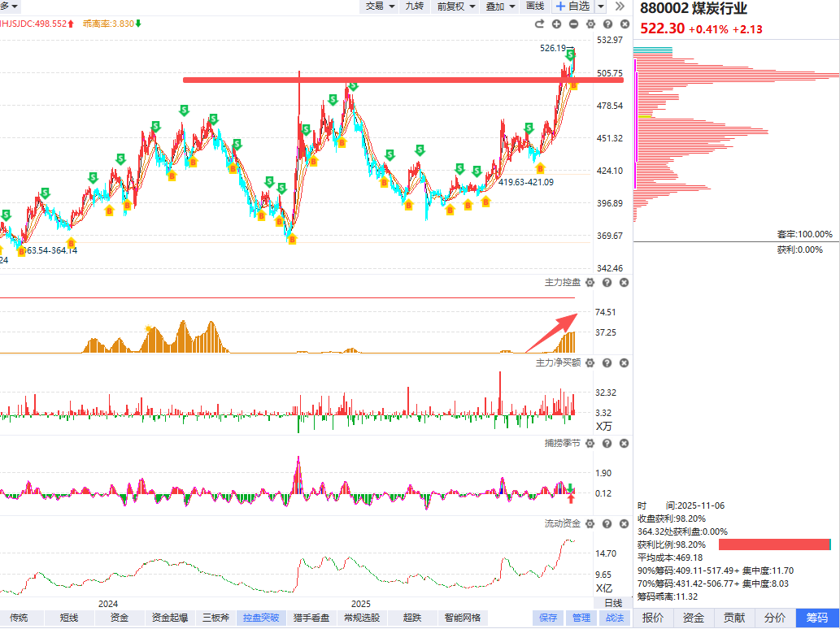Open help for 主力净买额 indicator

click(x=607, y=362)
